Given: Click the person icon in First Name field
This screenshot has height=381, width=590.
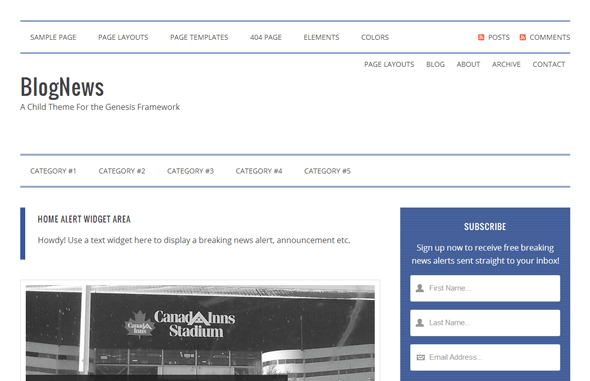Looking at the screenshot, I should pyautogui.click(x=420, y=288).
